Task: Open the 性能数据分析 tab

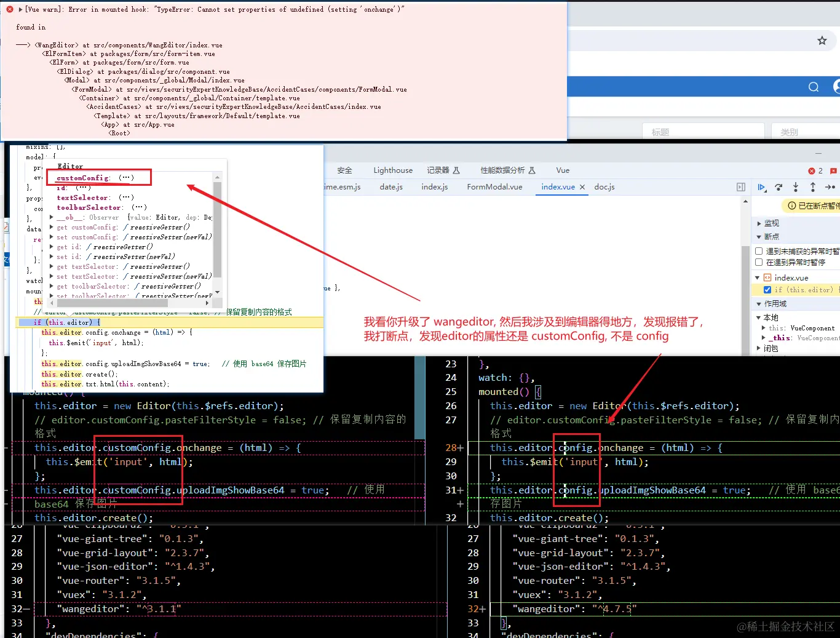Action: [x=508, y=170]
